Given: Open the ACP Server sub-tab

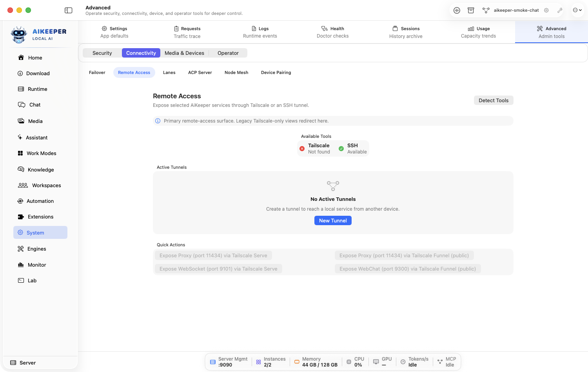Looking at the screenshot, I should [x=200, y=72].
